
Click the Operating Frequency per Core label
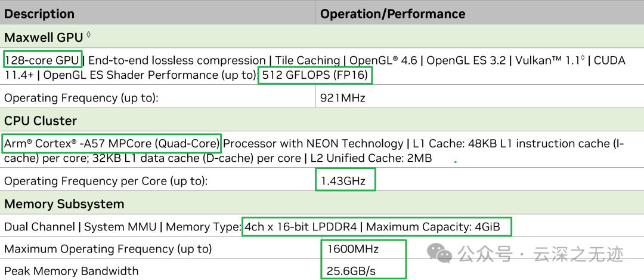[106, 180]
